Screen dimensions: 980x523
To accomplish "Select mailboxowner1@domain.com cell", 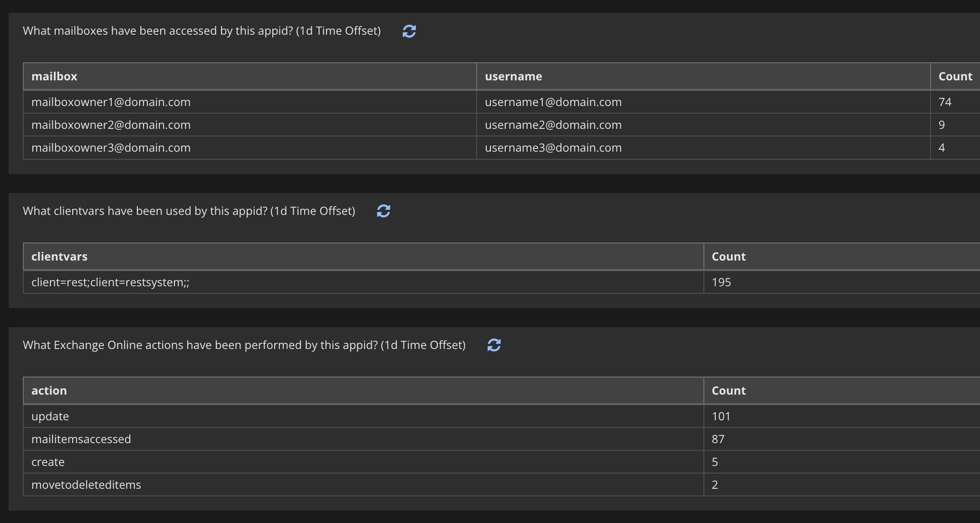I will [111, 102].
